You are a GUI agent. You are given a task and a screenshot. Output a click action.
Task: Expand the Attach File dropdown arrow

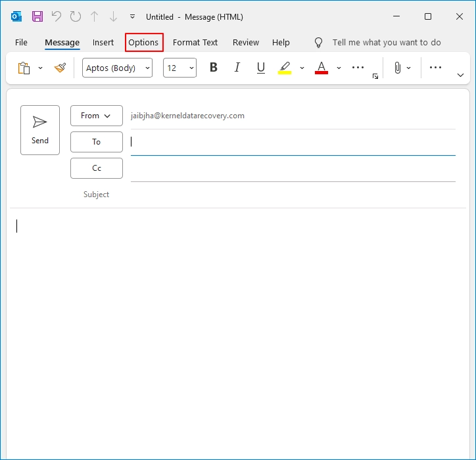tap(409, 68)
